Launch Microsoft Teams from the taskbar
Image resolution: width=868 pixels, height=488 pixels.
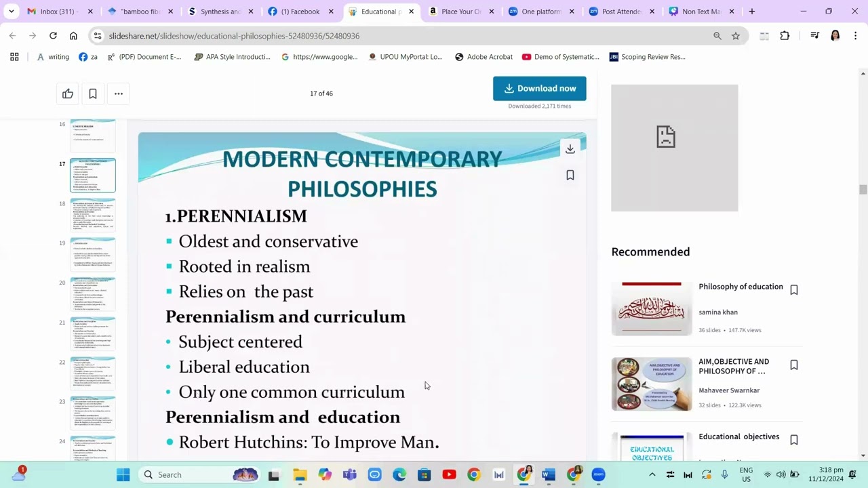tap(350, 474)
